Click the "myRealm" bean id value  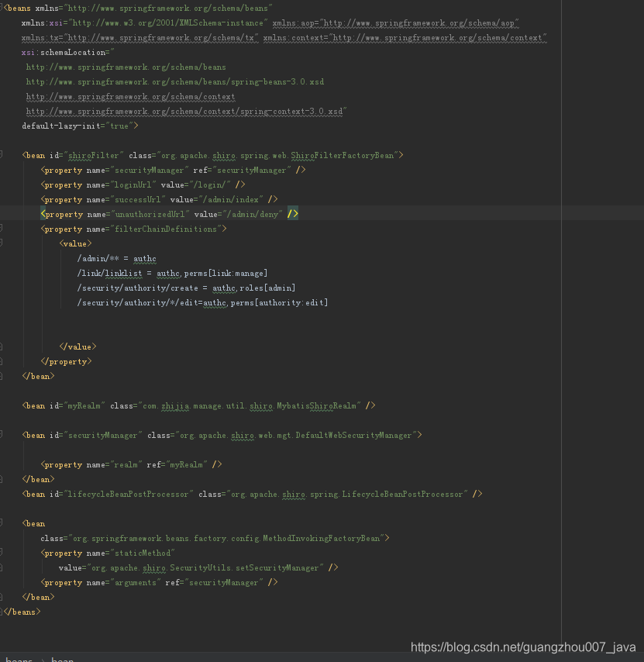tap(84, 405)
